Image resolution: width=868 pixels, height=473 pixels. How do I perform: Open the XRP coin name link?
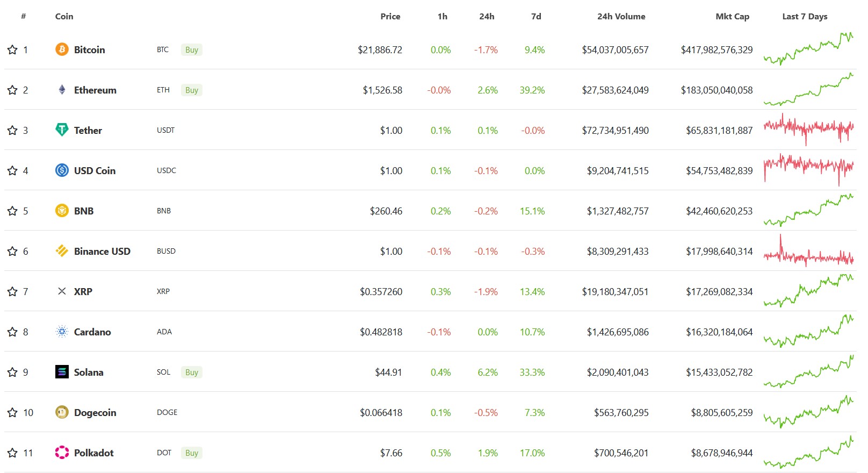point(83,291)
